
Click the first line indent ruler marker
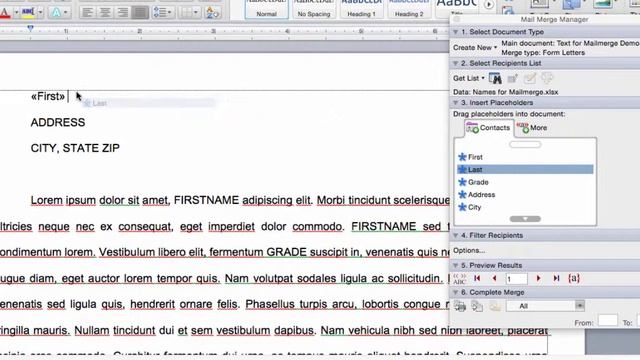30,28
